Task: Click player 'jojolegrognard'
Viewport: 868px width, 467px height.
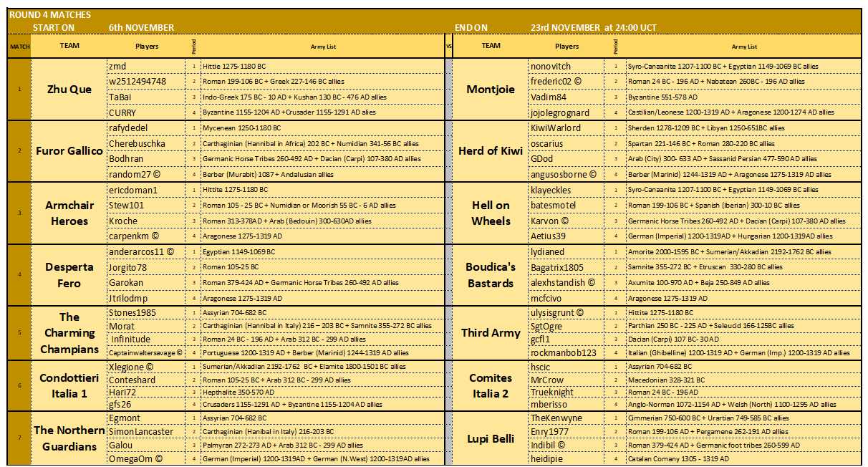Action: 561,112
